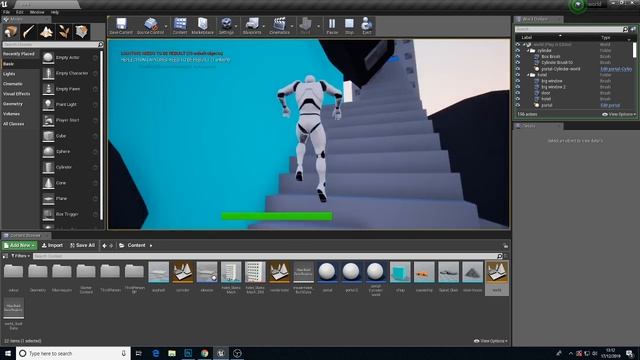Click the Save All button
The height and width of the screenshot is (360, 640).
point(82,245)
